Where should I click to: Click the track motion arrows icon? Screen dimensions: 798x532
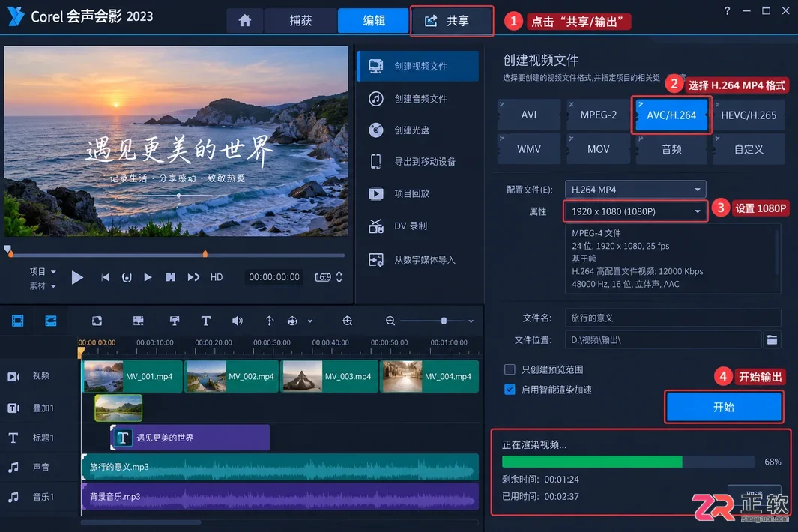(270, 321)
